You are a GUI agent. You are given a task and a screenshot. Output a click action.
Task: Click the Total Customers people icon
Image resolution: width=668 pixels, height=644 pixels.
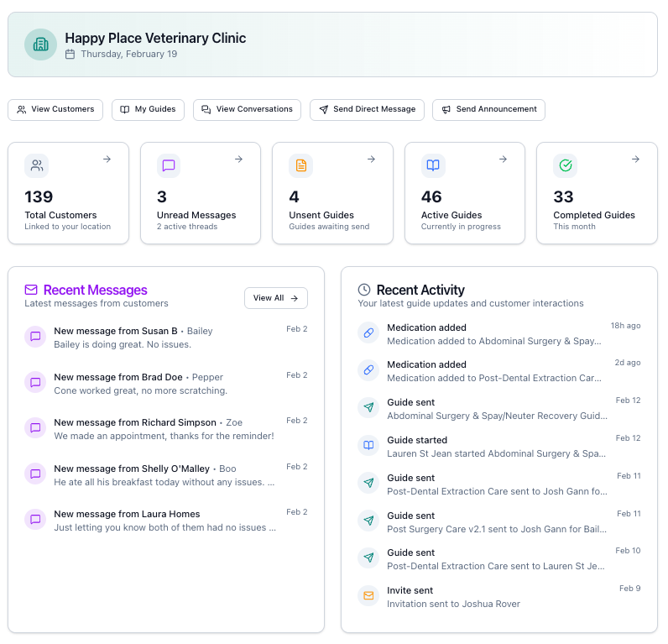tap(37, 165)
